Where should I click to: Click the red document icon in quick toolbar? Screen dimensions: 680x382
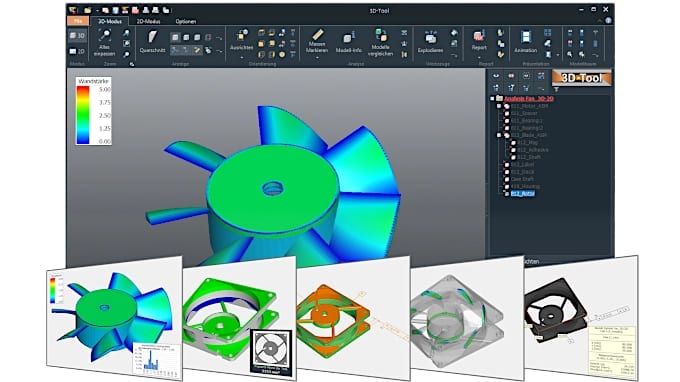click(x=135, y=10)
